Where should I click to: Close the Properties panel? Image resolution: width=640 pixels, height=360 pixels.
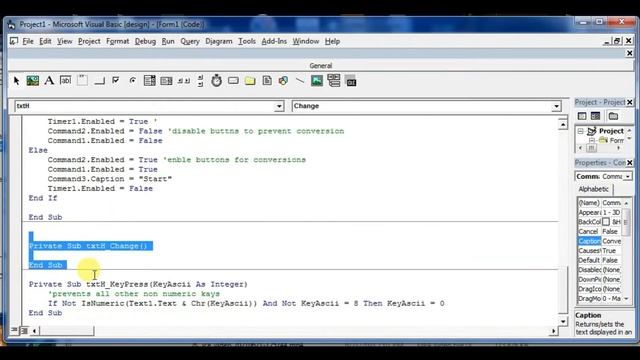click(630, 163)
